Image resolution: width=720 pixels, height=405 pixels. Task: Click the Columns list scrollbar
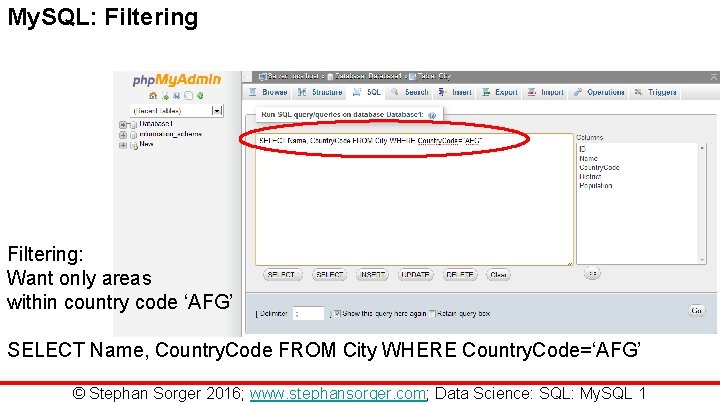[x=702, y=203]
